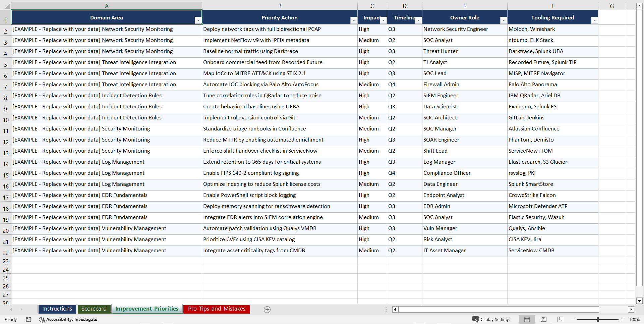The width and height of the screenshot is (644, 324).
Task: Open the Priority Action filter dropdown
Action: point(354,20)
